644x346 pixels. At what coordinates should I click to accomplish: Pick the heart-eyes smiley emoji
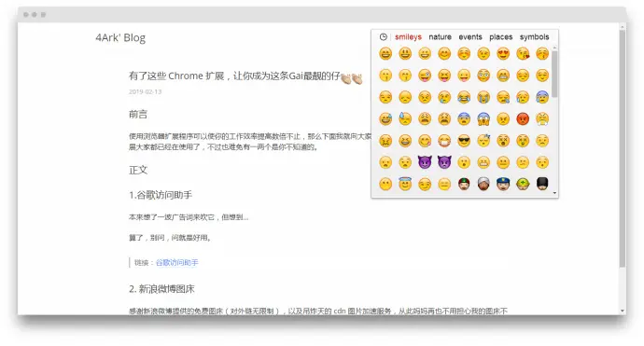point(503,53)
